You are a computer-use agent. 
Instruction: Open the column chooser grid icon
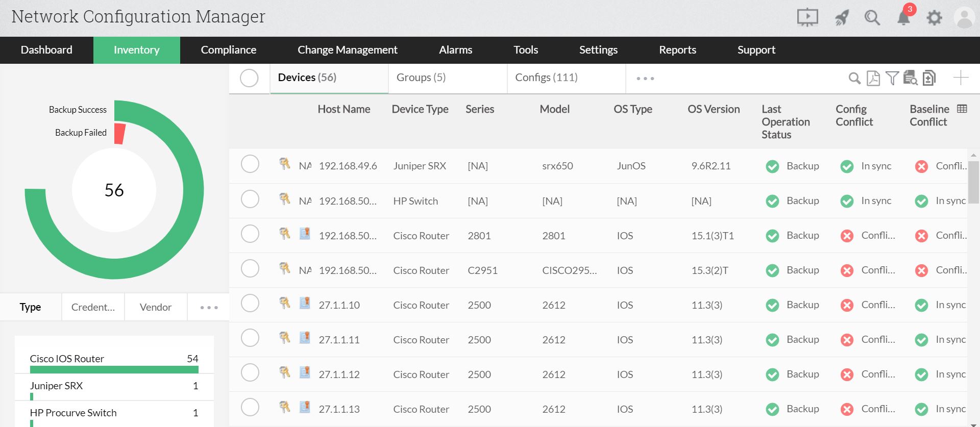point(962,109)
